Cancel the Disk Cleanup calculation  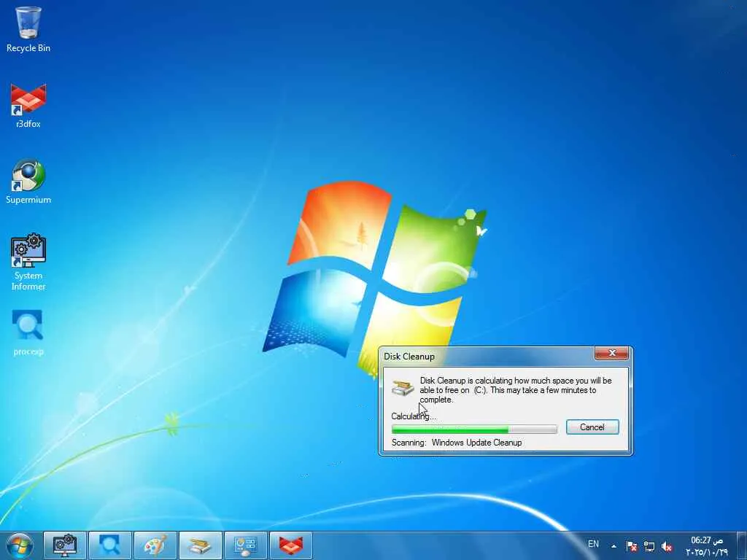(592, 427)
